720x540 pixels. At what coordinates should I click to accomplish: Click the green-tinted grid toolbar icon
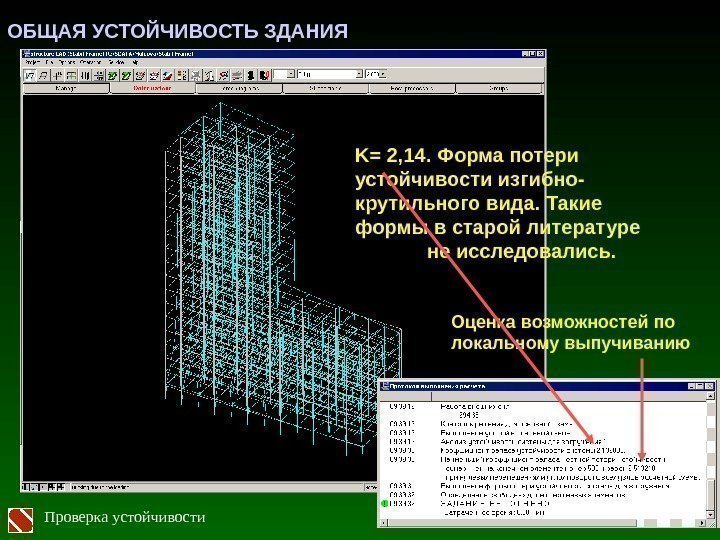[71, 75]
